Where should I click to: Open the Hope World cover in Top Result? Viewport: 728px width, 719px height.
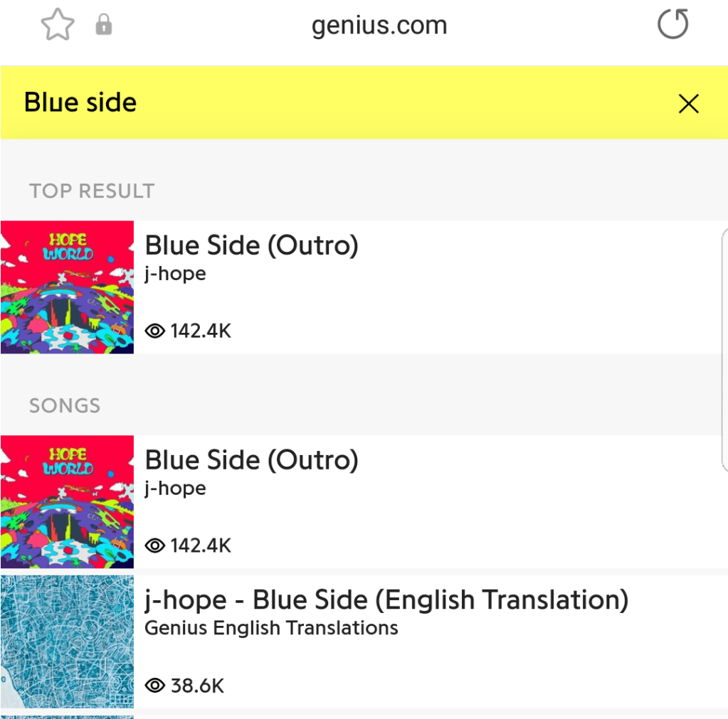click(x=67, y=287)
